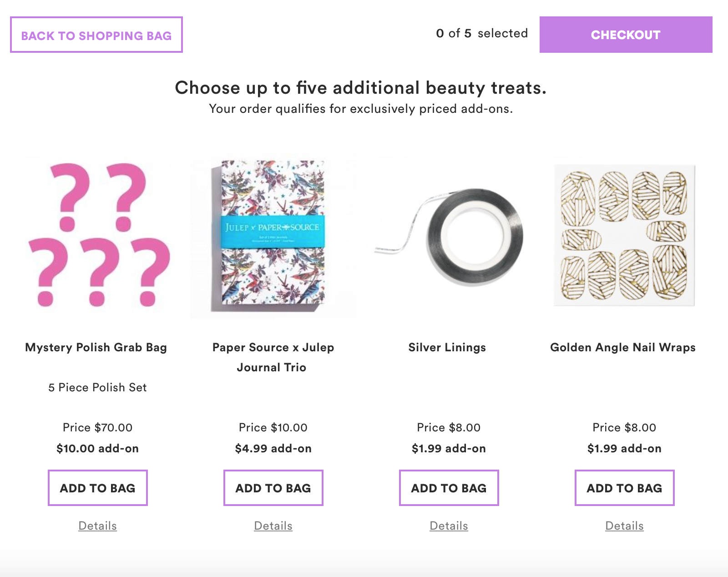Add Paper Source Journal Trio to bag

(273, 488)
